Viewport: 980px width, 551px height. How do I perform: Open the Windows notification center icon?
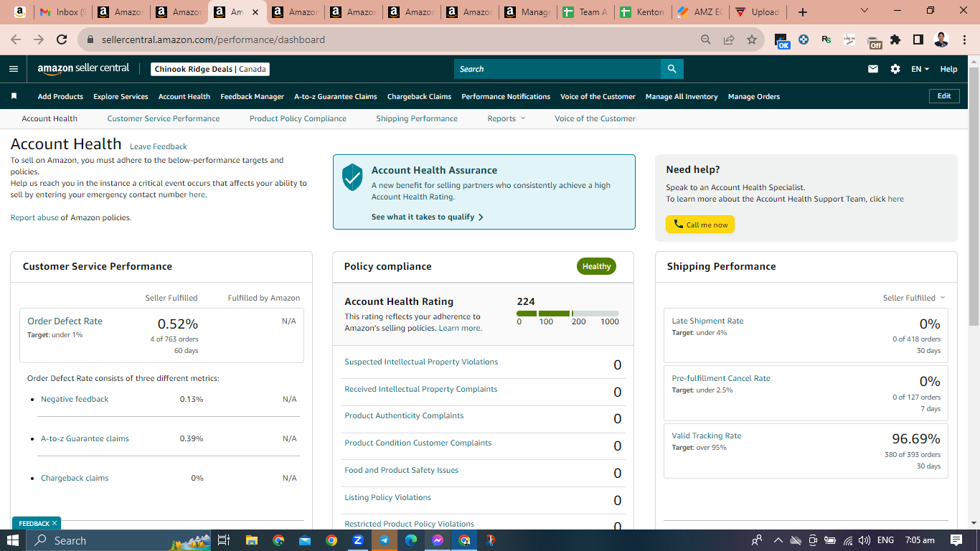coord(956,540)
